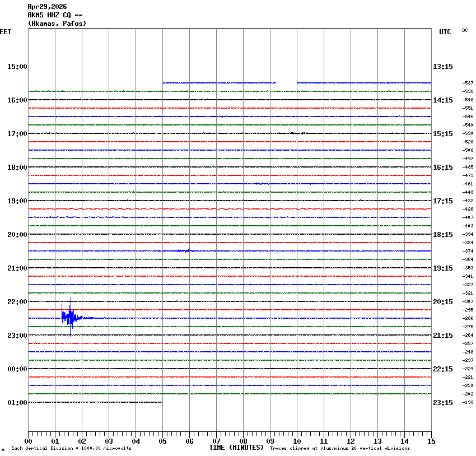This screenshot has height=456, width=476.
Task: Click the 23:15 UTC time label
Action: [443, 403]
